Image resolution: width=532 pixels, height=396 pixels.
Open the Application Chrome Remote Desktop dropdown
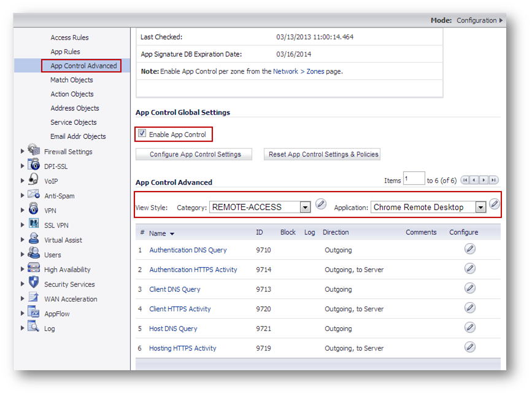pos(480,208)
